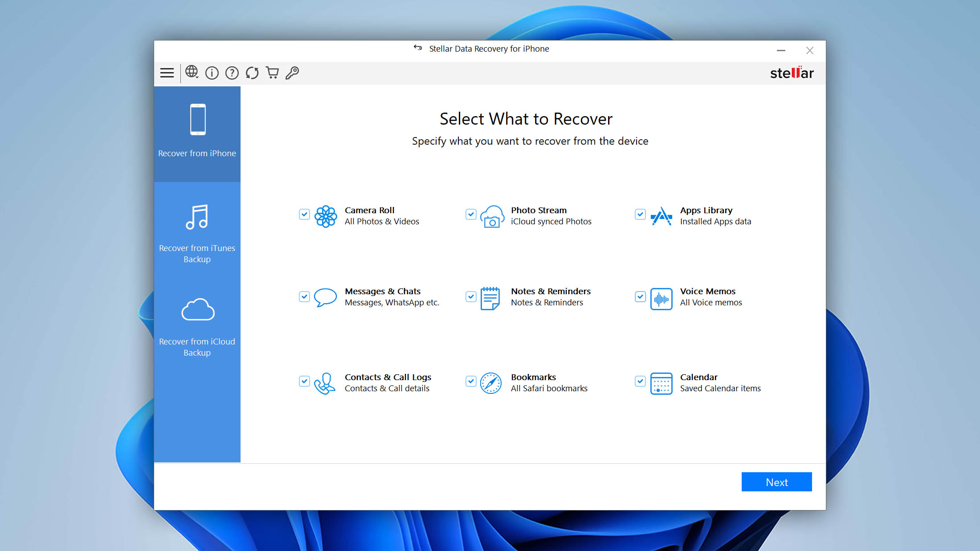980x551 pixels.
Task: Click the 'Saved Calendar items' text
Action: (x=720, y=388)
